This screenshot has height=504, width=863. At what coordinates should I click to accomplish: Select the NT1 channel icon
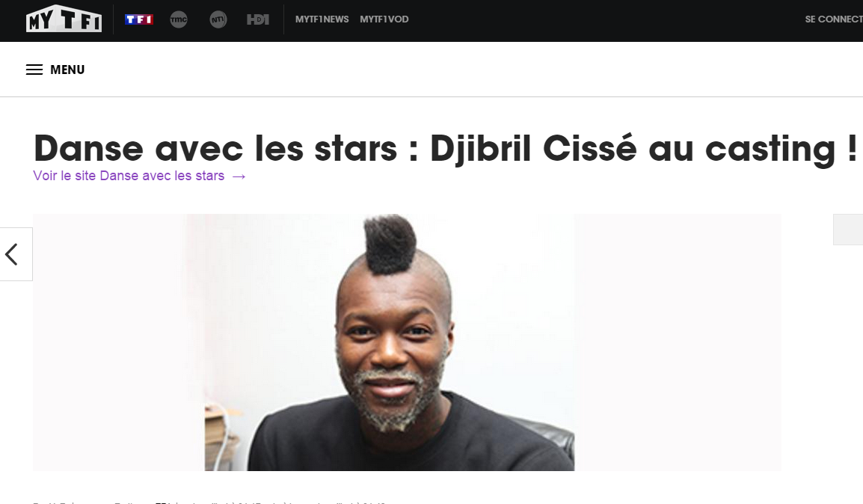click(x=218, y=19)
